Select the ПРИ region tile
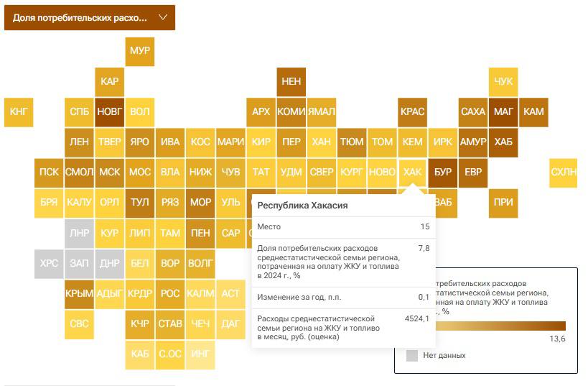 (x=503, y=203)
